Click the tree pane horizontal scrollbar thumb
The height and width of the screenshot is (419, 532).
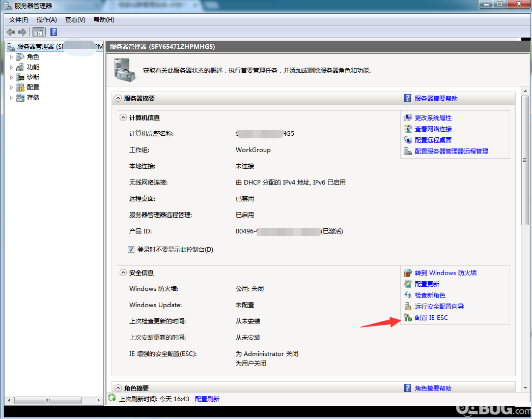point(48,400)
